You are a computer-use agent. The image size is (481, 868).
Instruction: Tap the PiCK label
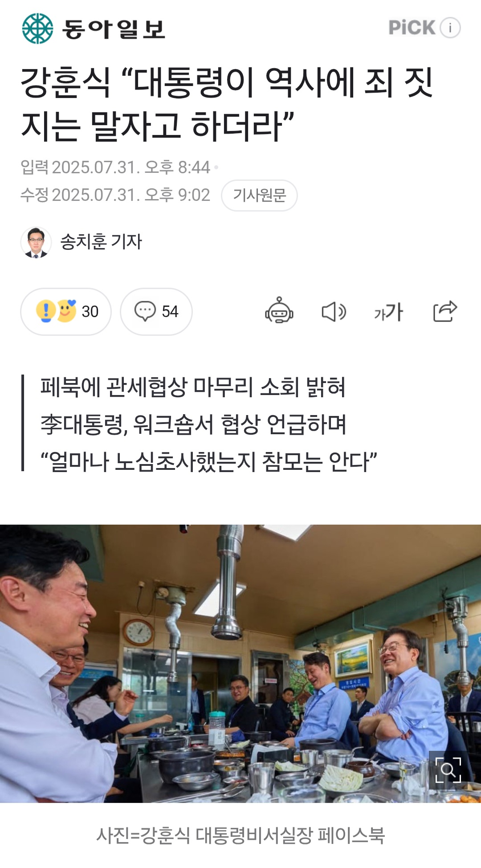point(412,28)
